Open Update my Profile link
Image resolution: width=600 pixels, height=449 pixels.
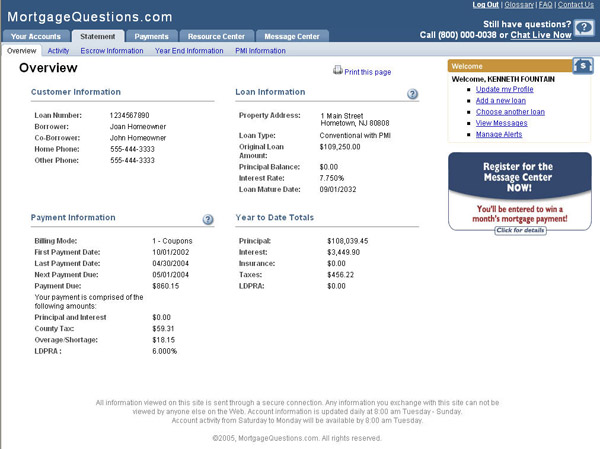point(504,89)
